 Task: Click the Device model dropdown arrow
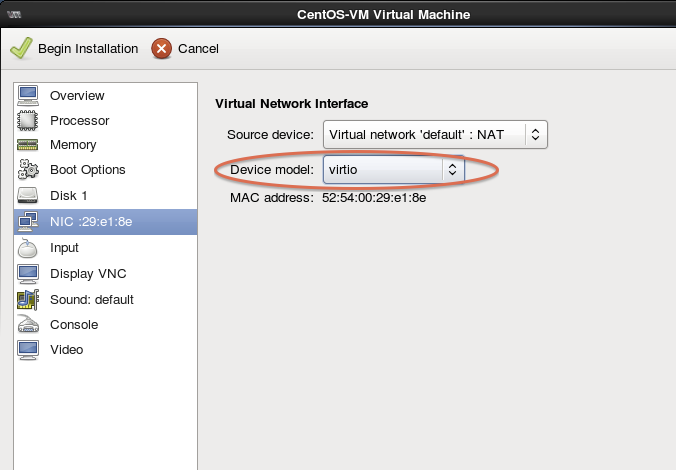click(452, 170)
